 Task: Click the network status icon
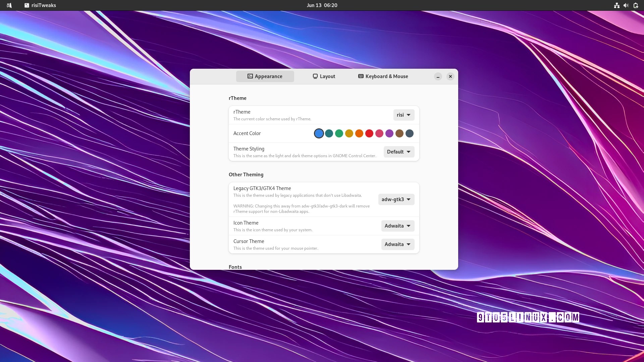(616, 5)
